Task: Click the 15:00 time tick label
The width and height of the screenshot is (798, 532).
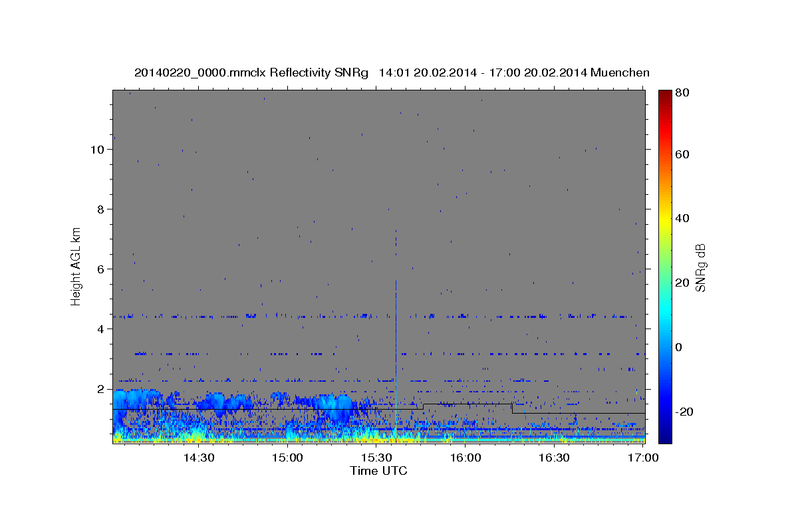Action: coord(288,458)
